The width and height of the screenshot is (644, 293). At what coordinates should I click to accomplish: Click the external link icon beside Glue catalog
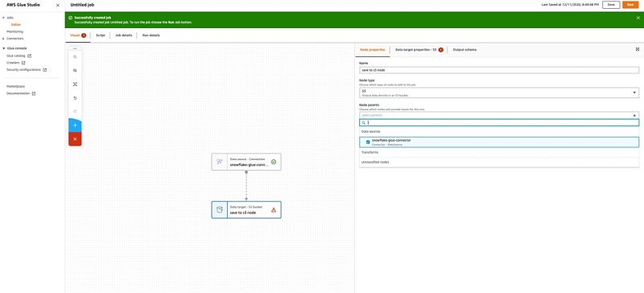(29, 56)
